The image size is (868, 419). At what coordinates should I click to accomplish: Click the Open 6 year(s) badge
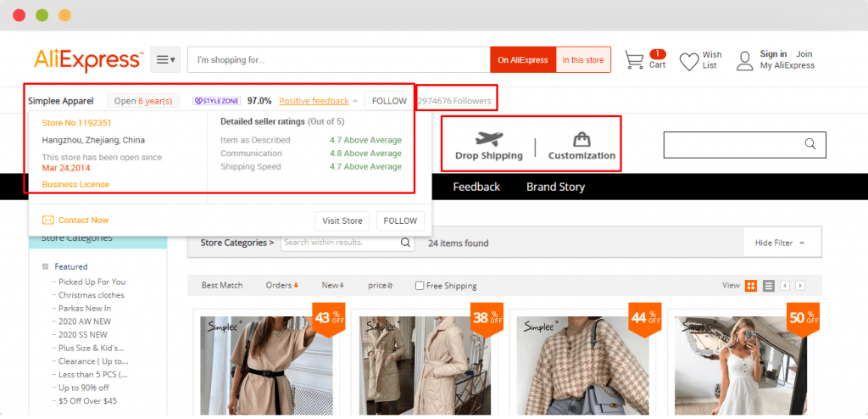coord(142,101)
